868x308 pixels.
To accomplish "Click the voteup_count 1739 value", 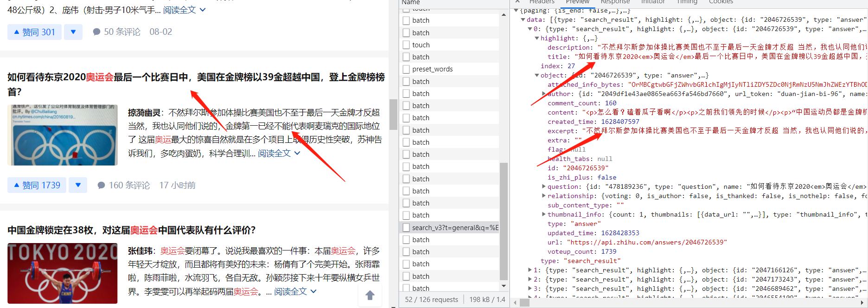I will [609, 251].
